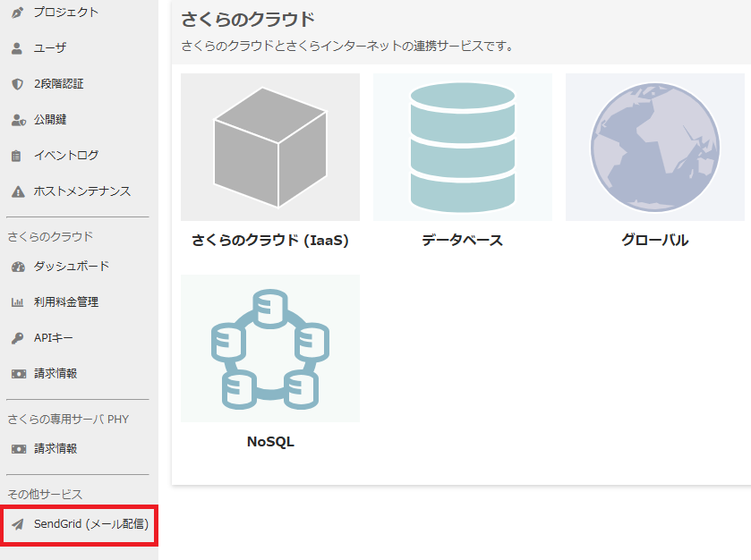Click the NoSQL card label
Image resolution: width=751 pixels, height=560 pixels.
coord(270,442)
